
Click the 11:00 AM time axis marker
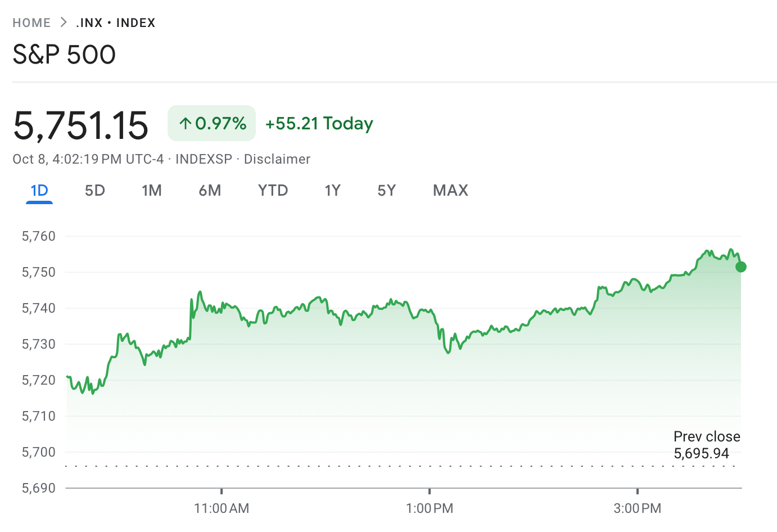pos(222,508)
